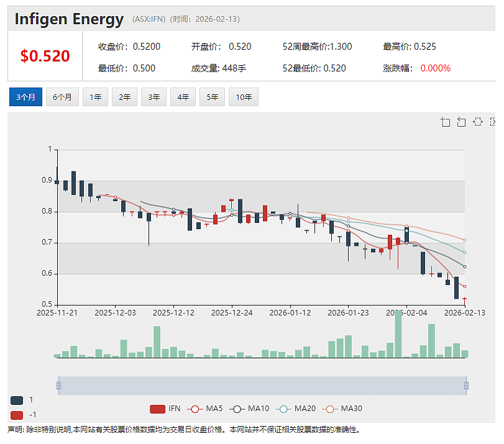Click the red visual map swatch labeled -1
The height and width of the screenshot is (444, 504).
(x=17, y=415)
